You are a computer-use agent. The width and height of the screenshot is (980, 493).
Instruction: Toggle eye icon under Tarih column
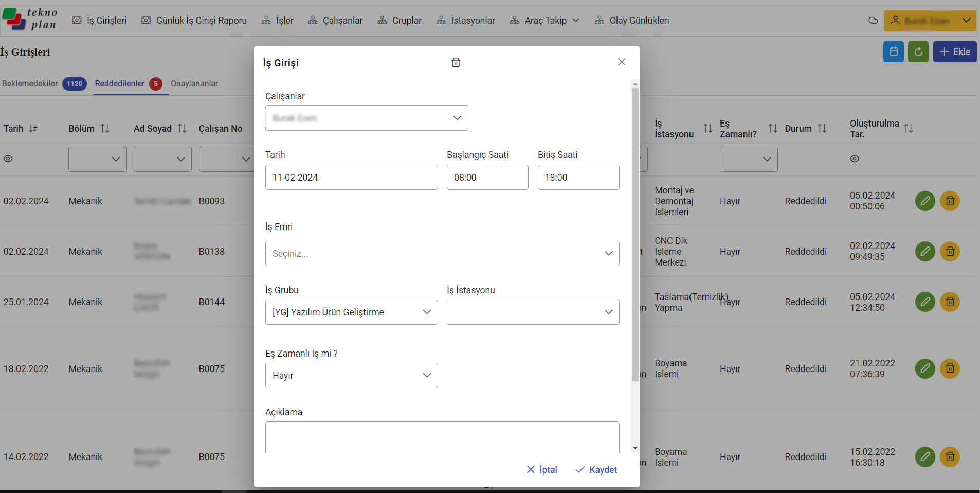(x=8, y=159)
